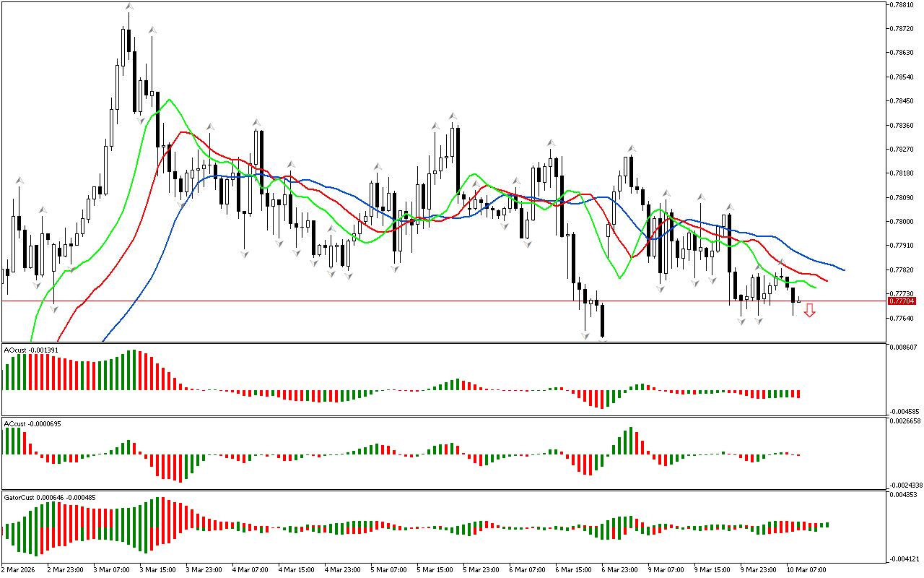Click the 0.004353 value on GatorCust scale
Viewport: 924px width, 578px height.
[x=904, y=494]
